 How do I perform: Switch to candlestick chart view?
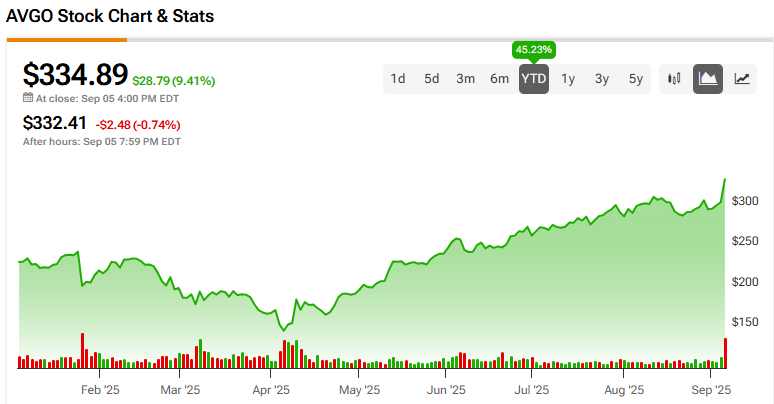pyautogui.click(x=675, y=79)
